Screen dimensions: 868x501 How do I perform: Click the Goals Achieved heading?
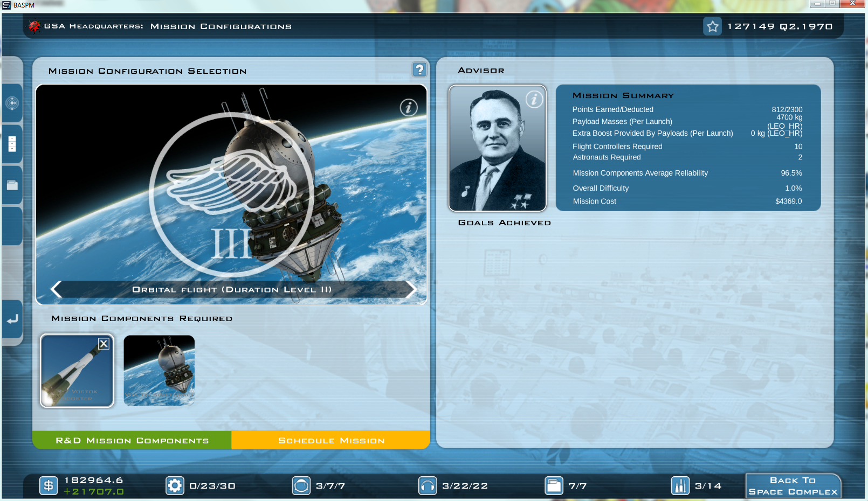504,222
